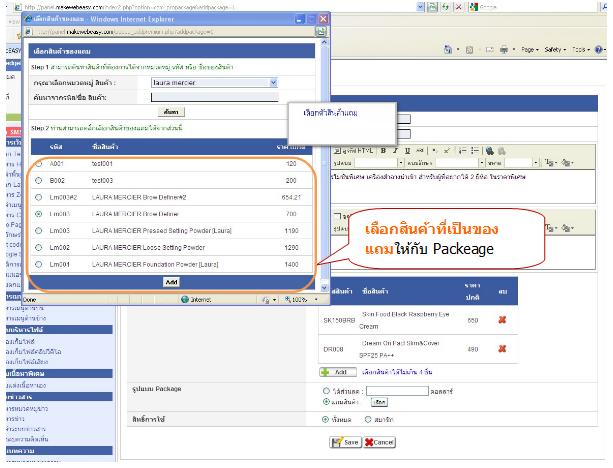Click the Add button in the popup
This screenshot has height=468, width=613.
coord(171,282)
